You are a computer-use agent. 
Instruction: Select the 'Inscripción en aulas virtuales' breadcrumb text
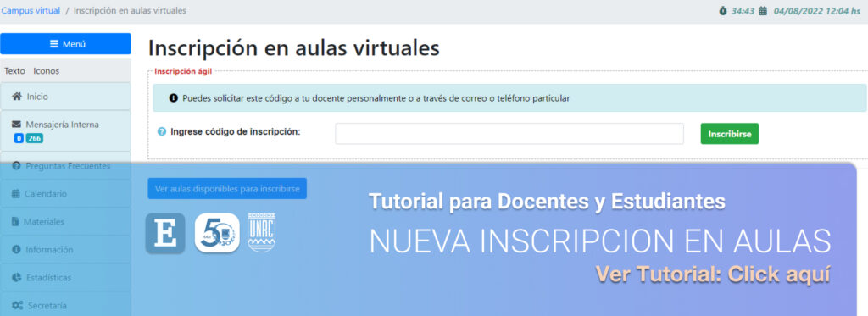click(130, 10)
